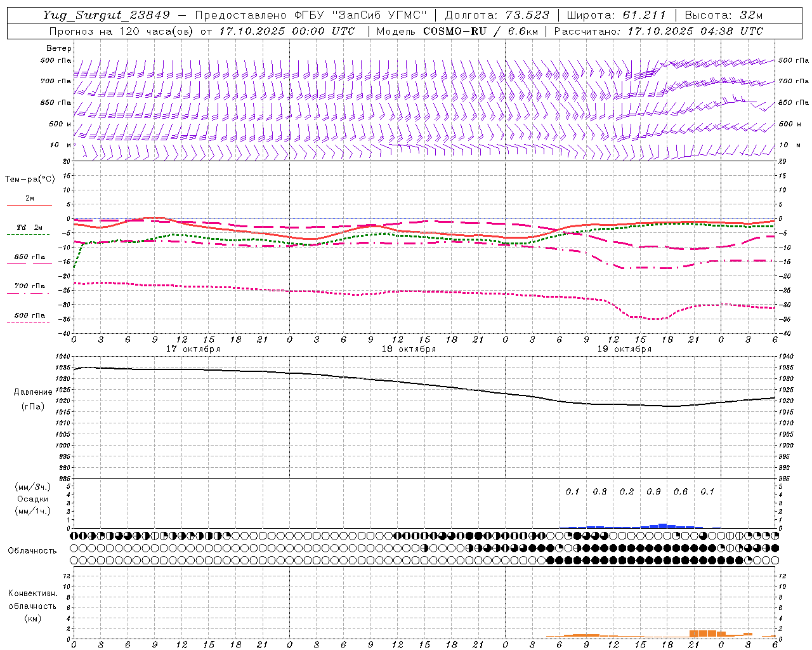
Task: Click the 'Td 2м' dew point legend label
Action: (x=29, y=227)
